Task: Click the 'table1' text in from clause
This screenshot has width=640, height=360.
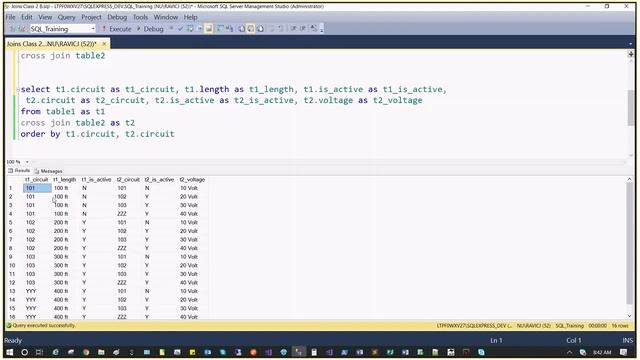Action: (x=60, y=111)
